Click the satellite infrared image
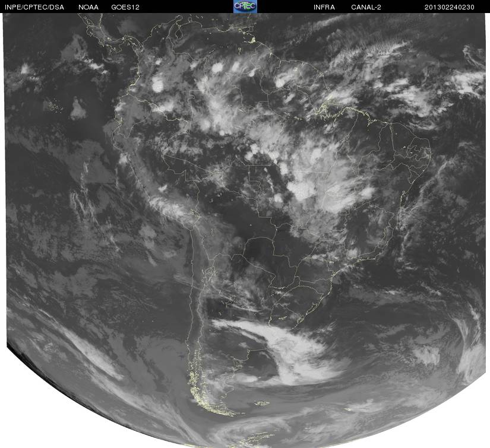Image resolution: width=490 pixels, height=448 pixels. click(246, 230)
